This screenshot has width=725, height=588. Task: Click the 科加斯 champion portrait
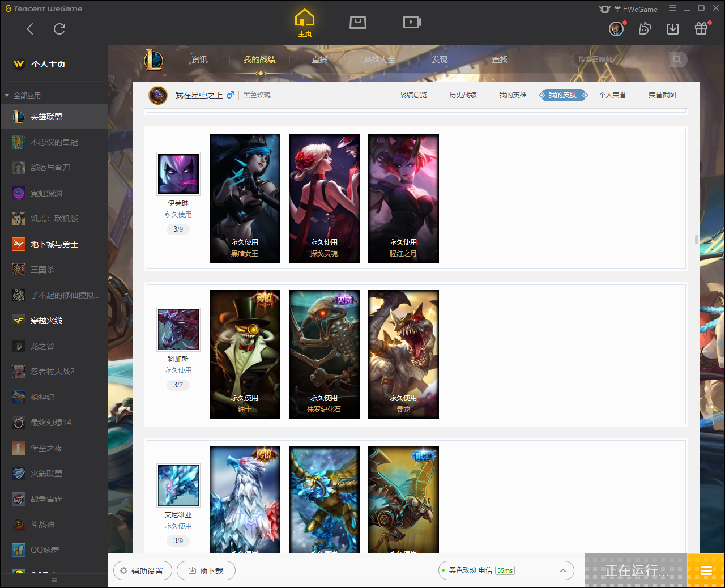pyautogui.click(x=178, y=330)
